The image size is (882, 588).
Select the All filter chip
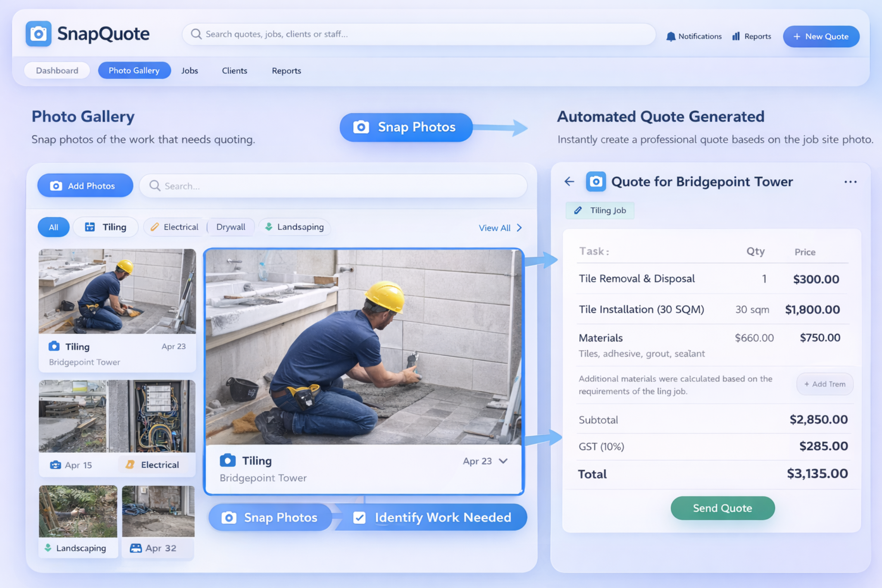click(53, 227)
